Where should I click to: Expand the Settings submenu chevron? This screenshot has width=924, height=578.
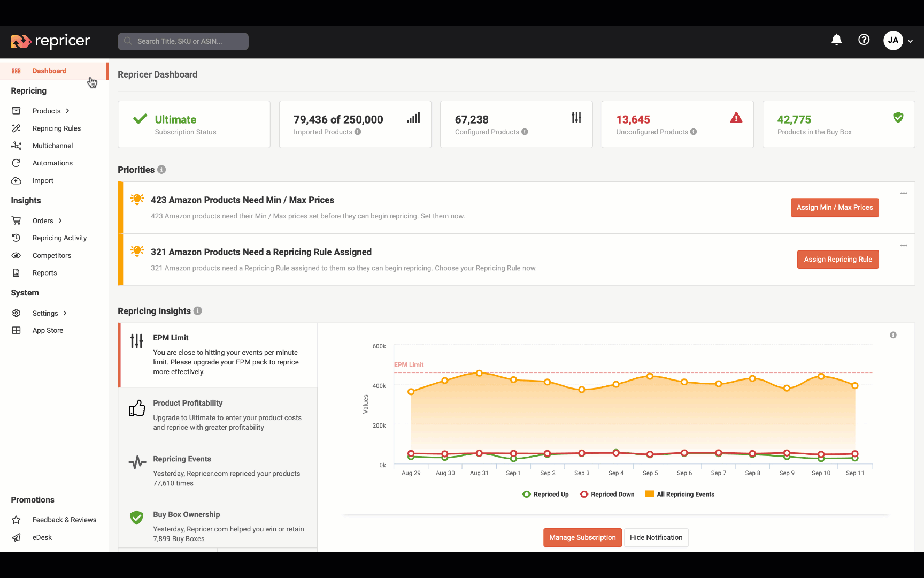click(x=65, y=313)
